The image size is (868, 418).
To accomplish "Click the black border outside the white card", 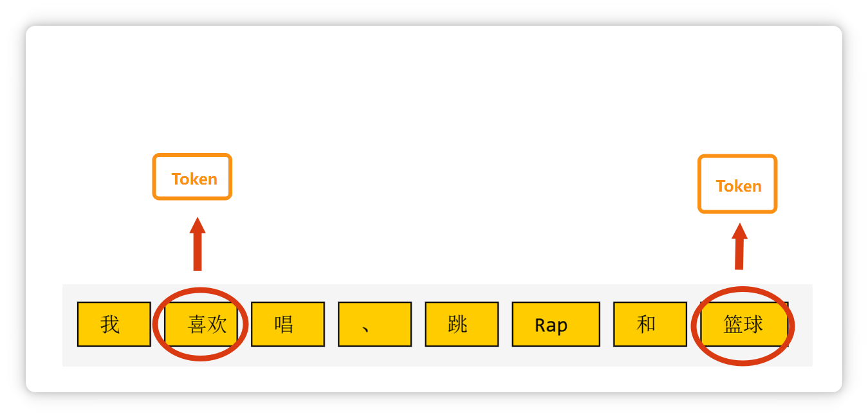I will click(x=12, y=209).
